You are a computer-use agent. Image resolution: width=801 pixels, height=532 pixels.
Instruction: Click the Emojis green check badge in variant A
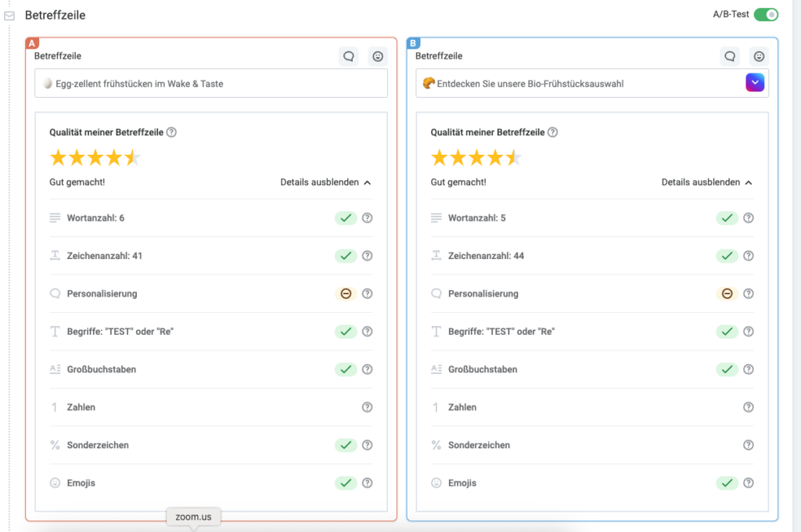click(345, 483)
